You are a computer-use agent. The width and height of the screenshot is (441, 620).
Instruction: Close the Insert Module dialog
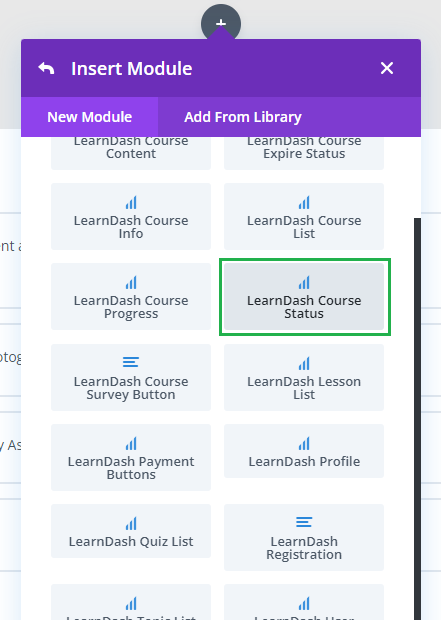tap(387, 68)
